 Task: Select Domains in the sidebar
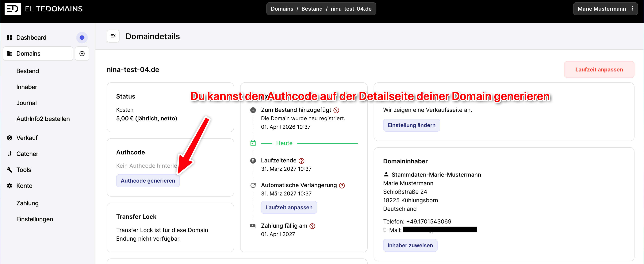38,54
